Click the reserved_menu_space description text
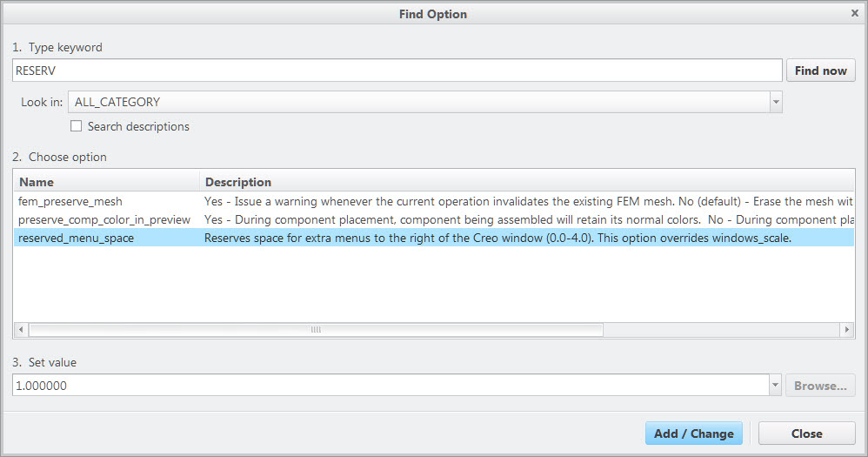 497,238
